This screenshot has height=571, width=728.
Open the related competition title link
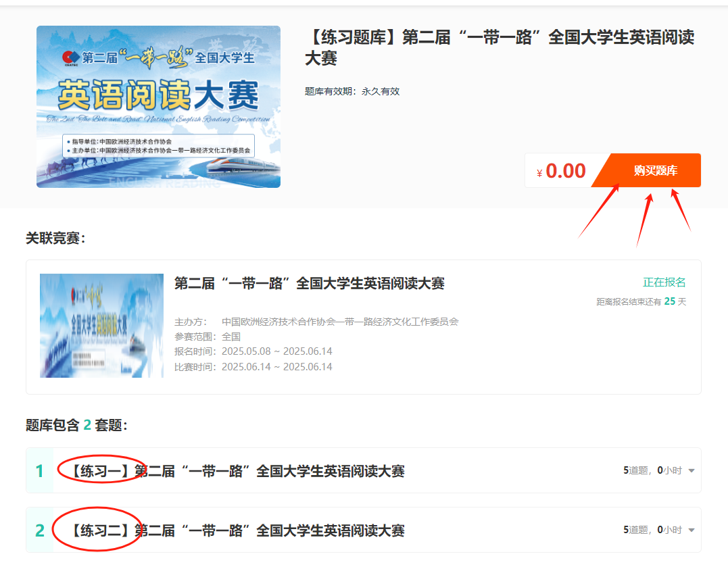tap(309, 283)
